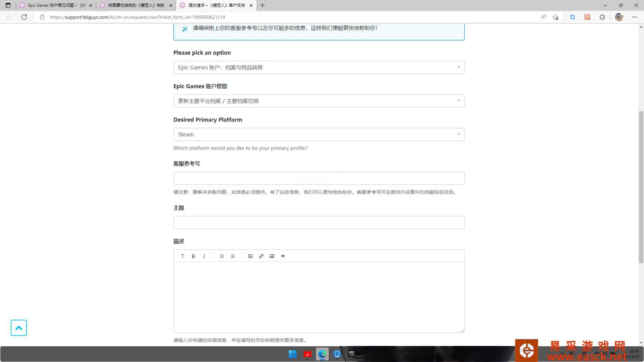Close the 我需要切换我的《糖豆人》档案 tab

(171, 6)
